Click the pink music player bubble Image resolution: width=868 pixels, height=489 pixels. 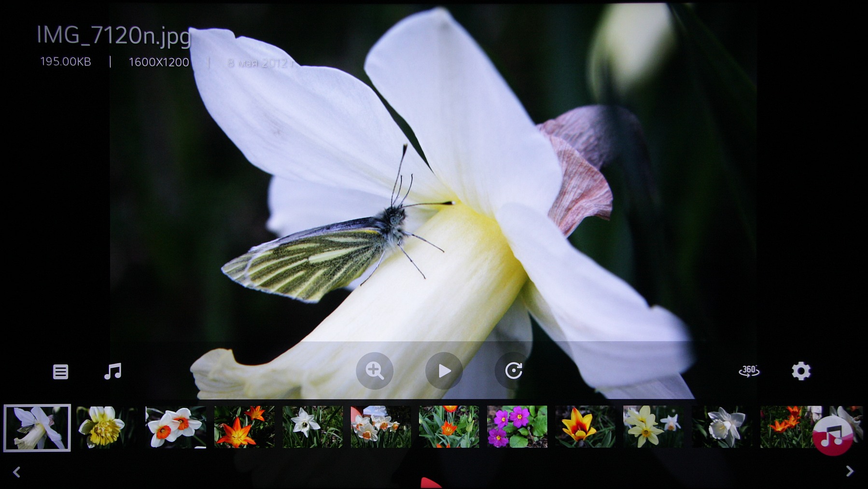pyautogui.click(x=832, y=436)
